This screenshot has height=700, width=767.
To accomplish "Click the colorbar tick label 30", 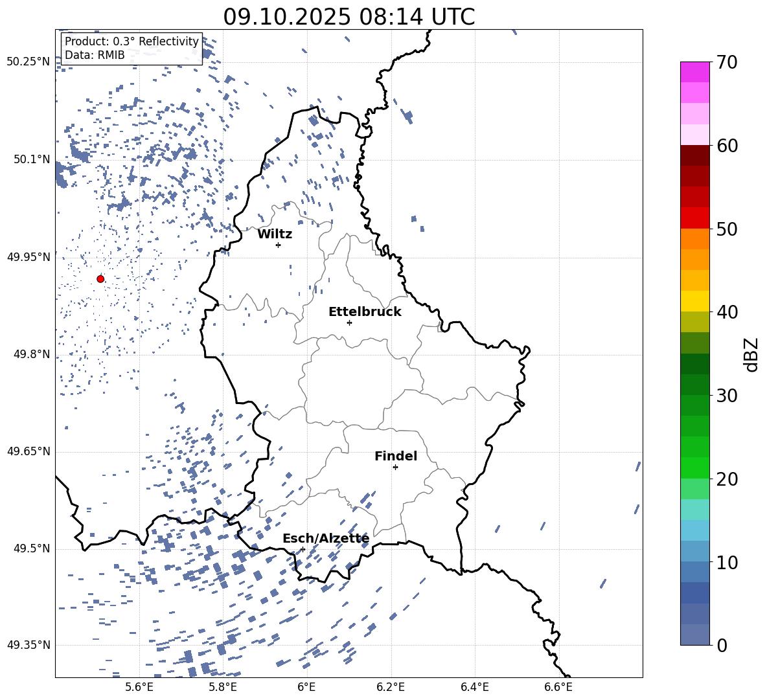I will click(x=727, y=396).
